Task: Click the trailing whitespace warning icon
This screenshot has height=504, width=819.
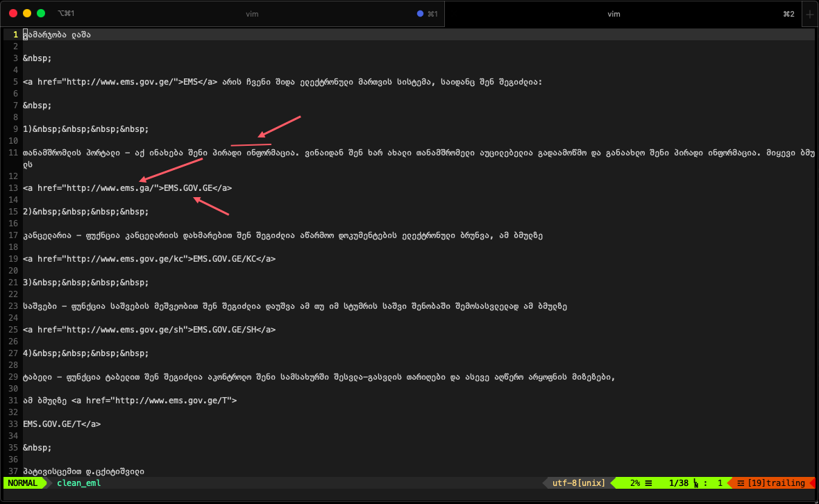Action: pos(741,483)
